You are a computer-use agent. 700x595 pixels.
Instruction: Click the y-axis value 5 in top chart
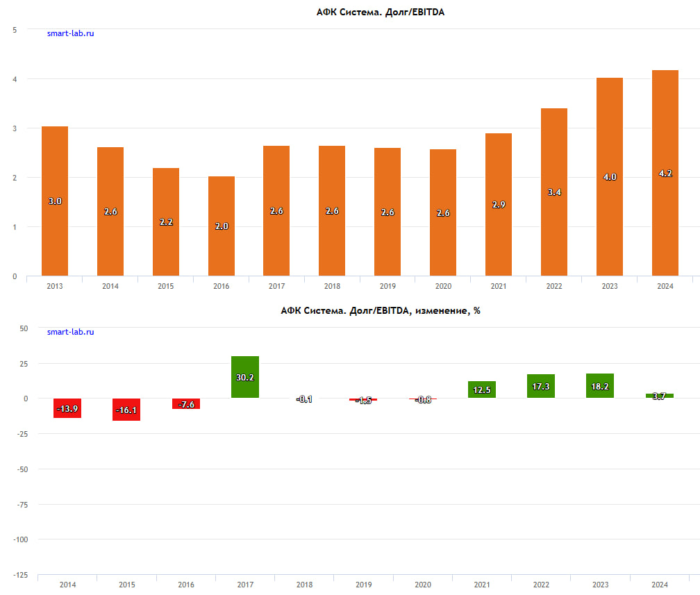pos(15,30)
